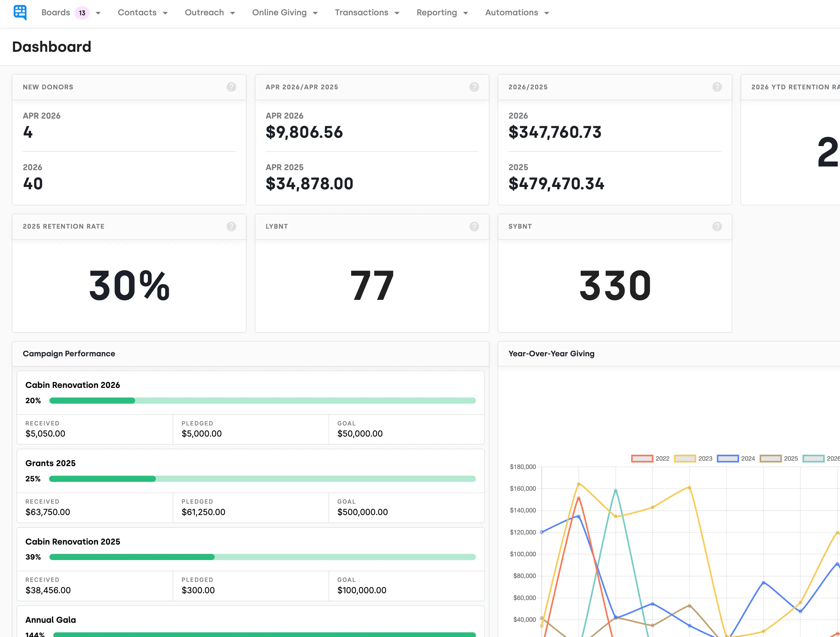
Task: Expand the Reporting dropdown arrow
Action: (x=466, y=13)
